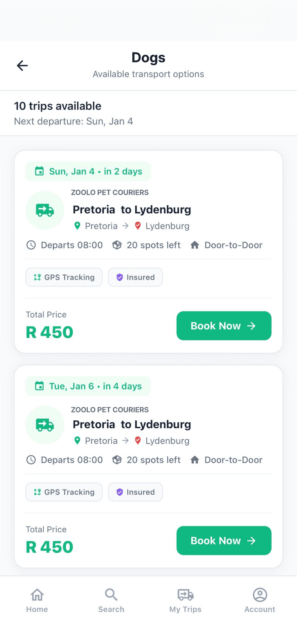The width and height of the screenshot is (297, 644).
Task: Open second Pretoria to Lydenburg trip title
Action: pyautogui.click(x=132, y=424)
